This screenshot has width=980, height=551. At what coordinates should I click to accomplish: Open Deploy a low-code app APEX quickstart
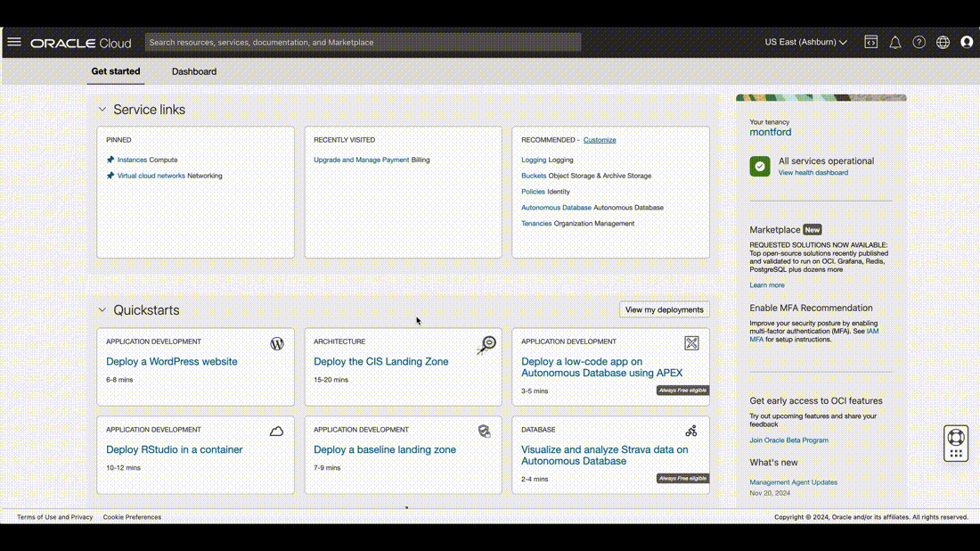[602, 367]
